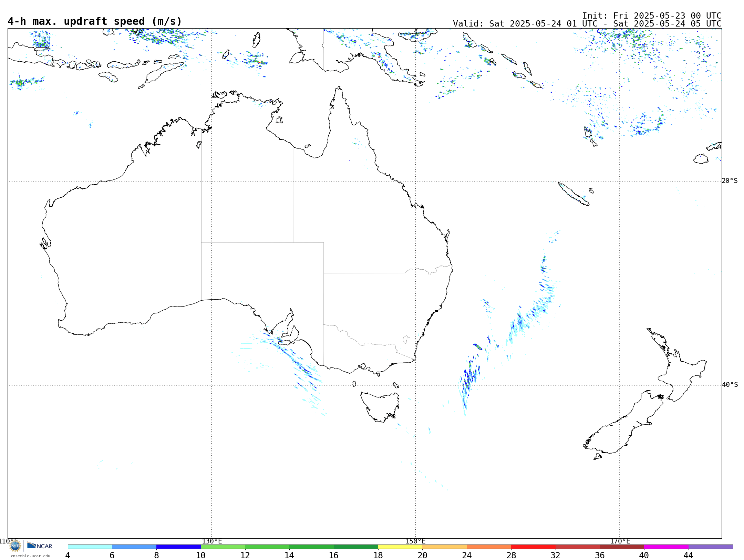Click the NSF logo icon
The image size is (744, 560).
click(x=15, y=546)
